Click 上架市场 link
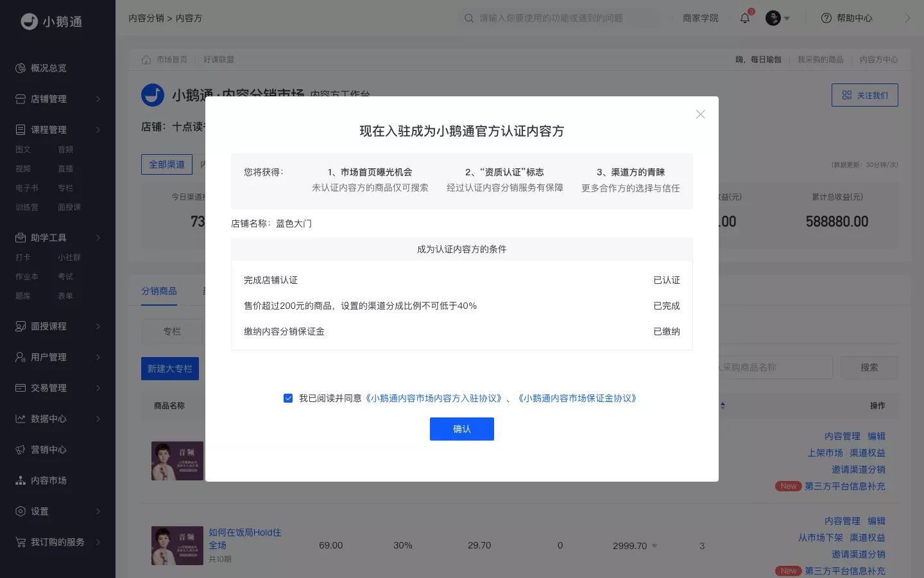 coord(825,453)
